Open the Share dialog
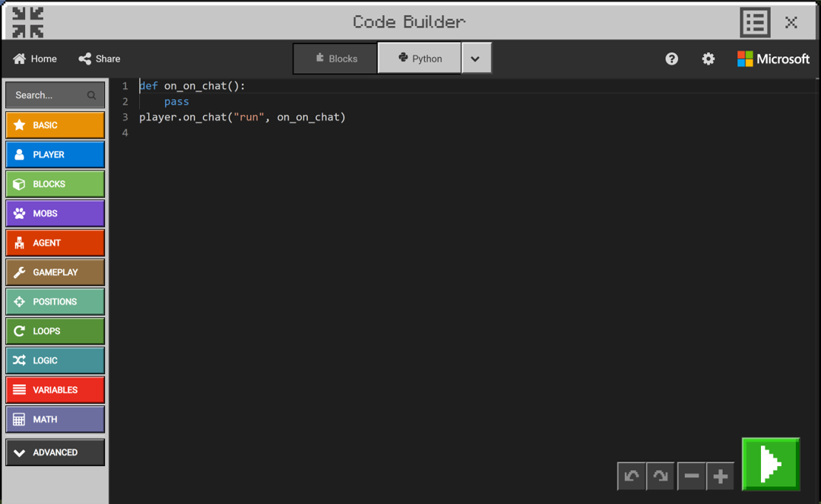The image size is (821, 504). point(99,59)
